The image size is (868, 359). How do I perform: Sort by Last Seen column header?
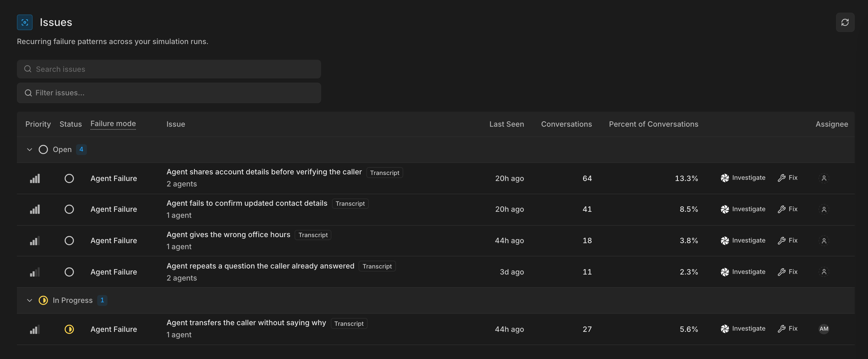pos(506,124)
